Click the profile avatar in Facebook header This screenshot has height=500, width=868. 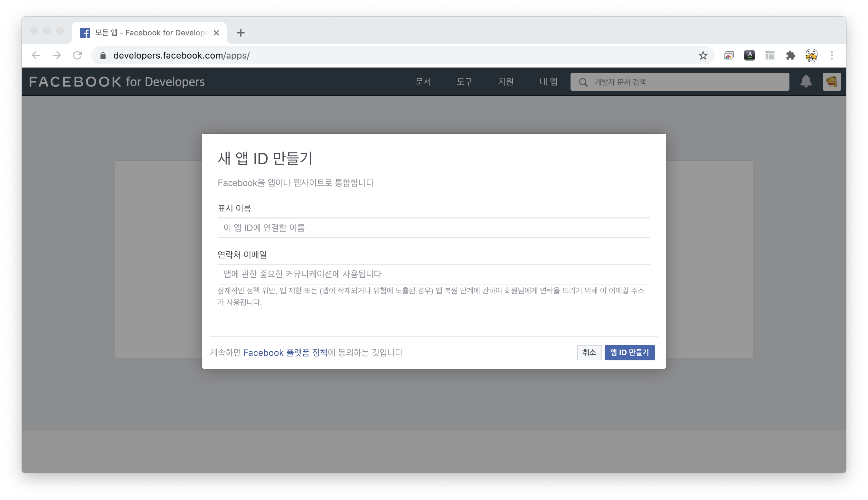pos(832,82)
